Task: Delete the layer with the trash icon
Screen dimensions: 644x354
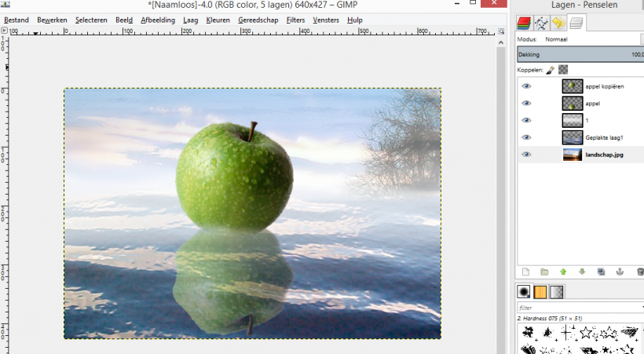Action: pyautogui.click(x=639, y=272)
